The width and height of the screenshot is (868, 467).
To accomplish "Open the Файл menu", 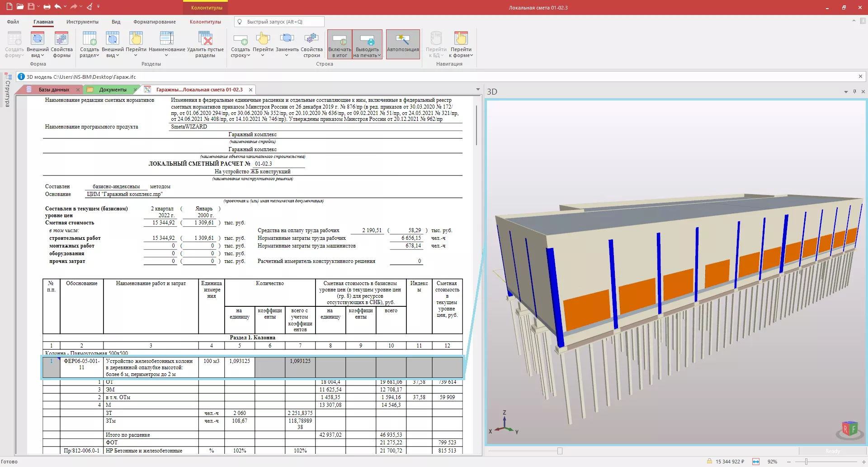I will click(x=13, y=22).
